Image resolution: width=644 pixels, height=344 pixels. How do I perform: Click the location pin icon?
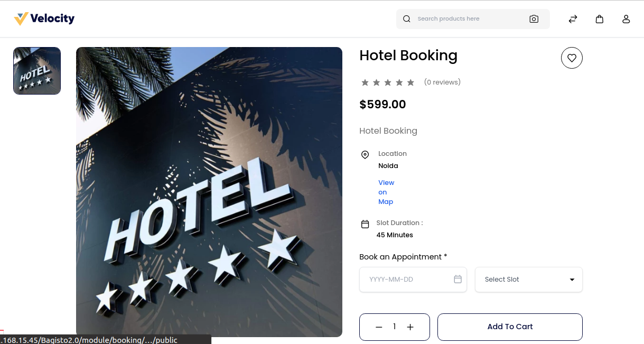coord(365,155)
